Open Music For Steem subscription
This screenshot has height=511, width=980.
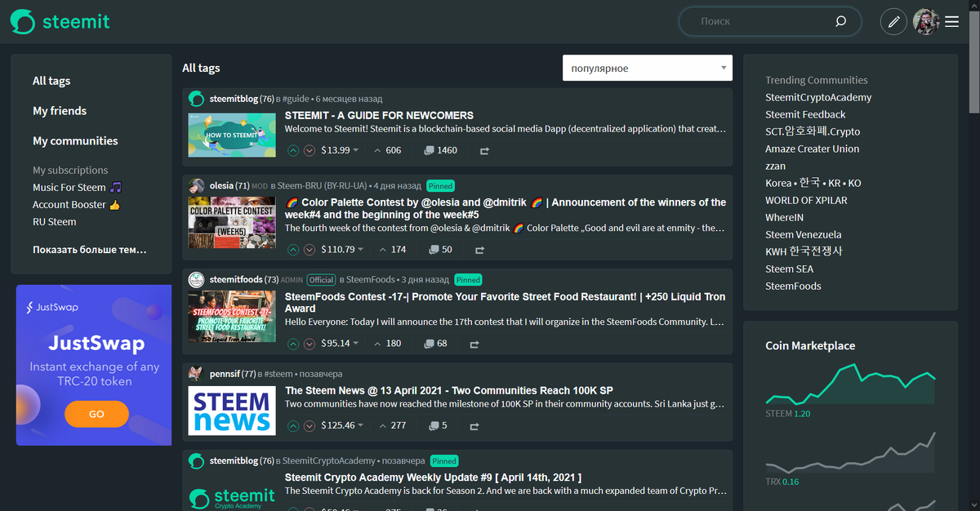(77, 188)
